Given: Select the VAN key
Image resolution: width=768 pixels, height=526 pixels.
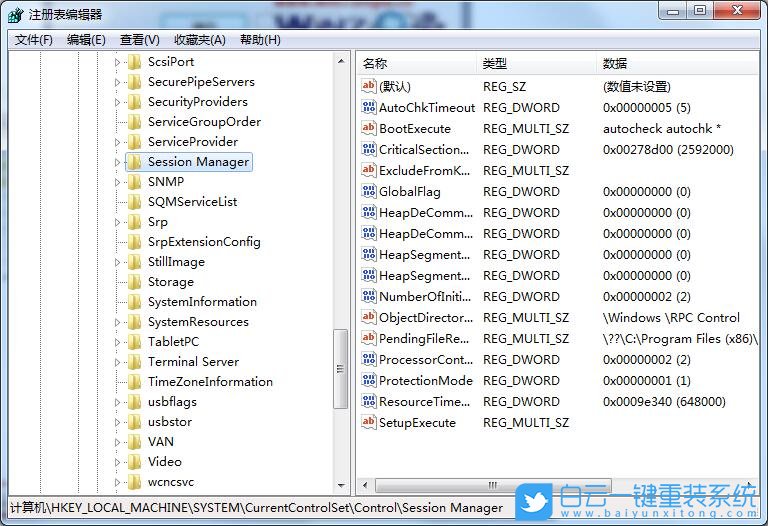Looking at the screenshot, I should [161, 442].
